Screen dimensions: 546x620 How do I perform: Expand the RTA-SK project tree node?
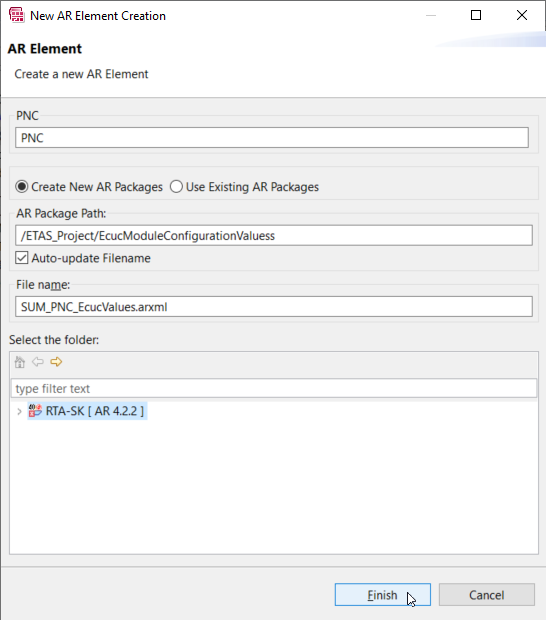pos(19,412)
